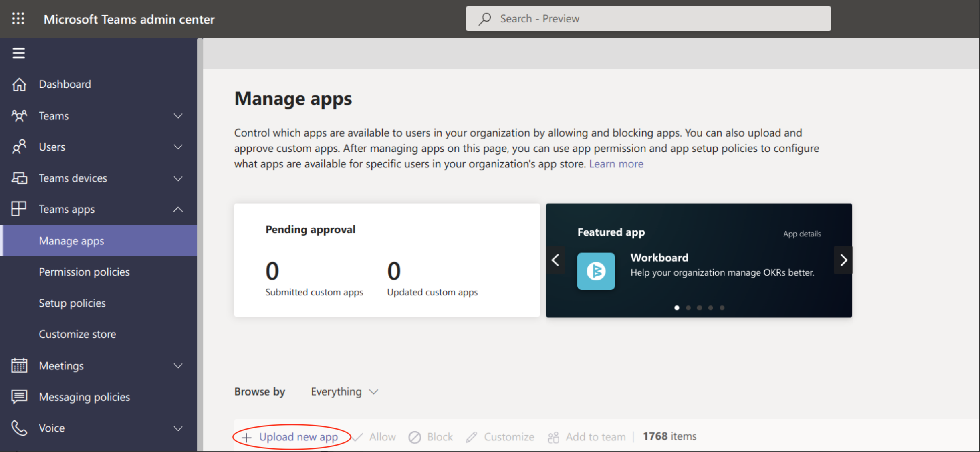Go to Customize store page
This screenshot has width=980, height=452.
point(77,334)
